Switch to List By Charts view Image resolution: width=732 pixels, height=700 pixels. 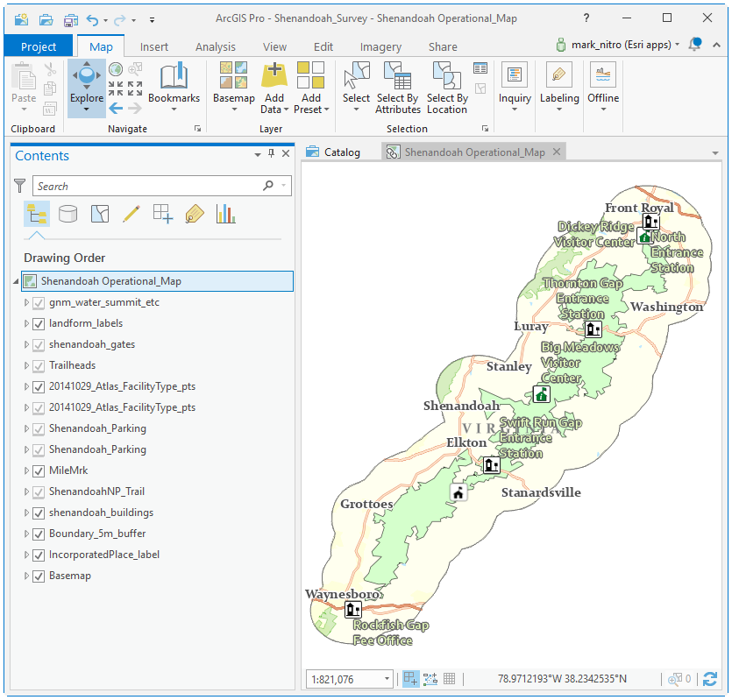pos(226,214)
